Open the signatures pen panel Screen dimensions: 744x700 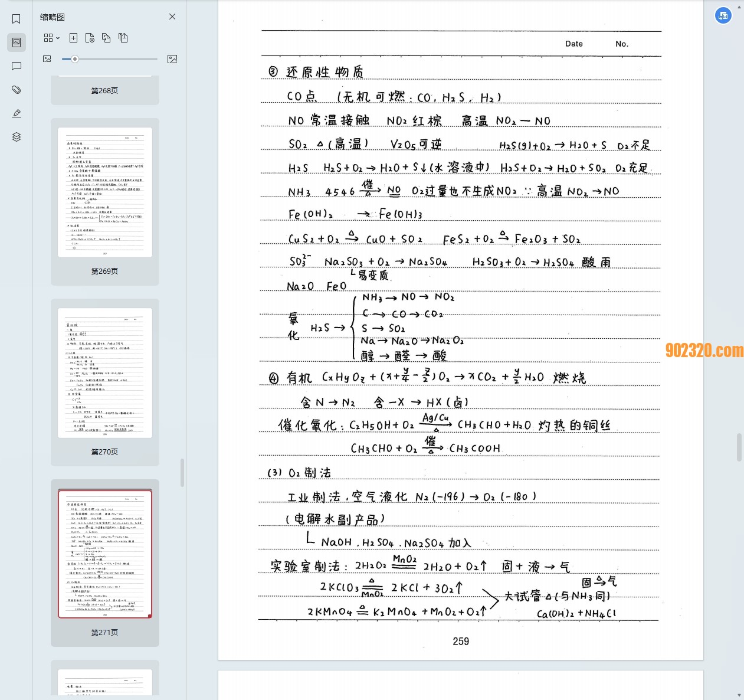point(17,113)
